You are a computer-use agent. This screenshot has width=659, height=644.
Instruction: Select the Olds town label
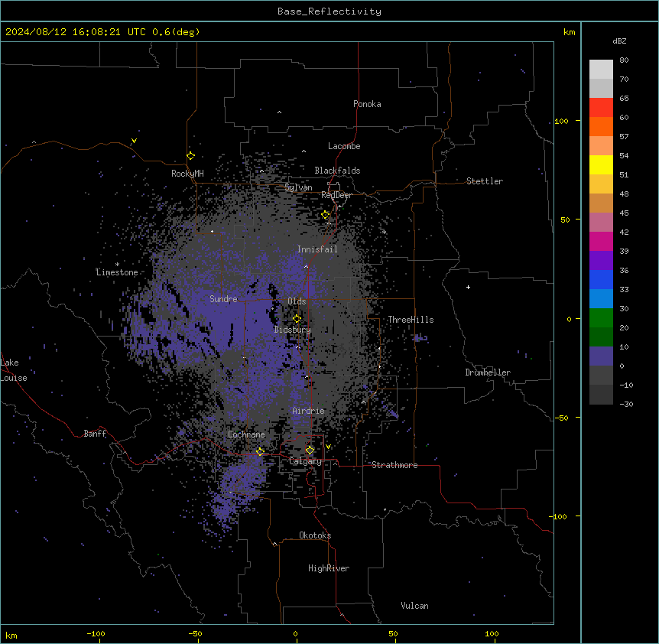[297, 301]
